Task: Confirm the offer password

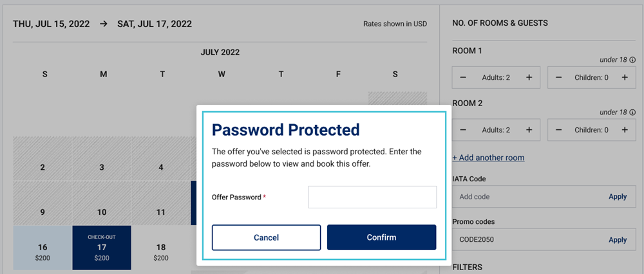Action: click(x=381, y=237)
